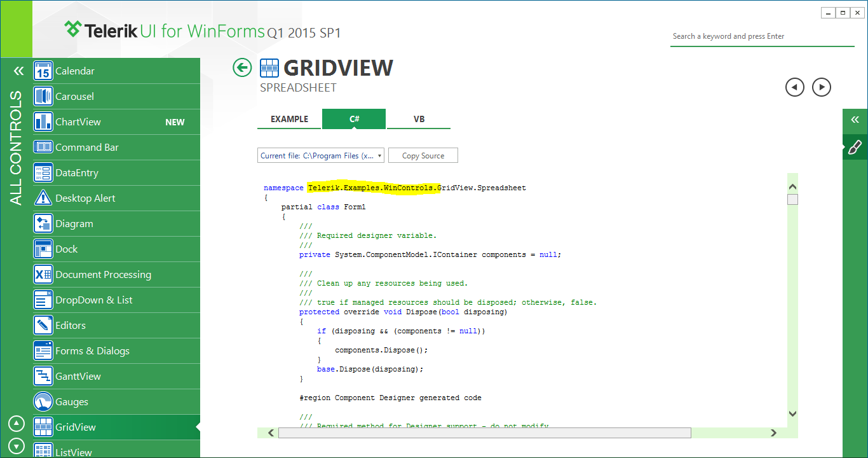The height and width of the screenshot is (458, 868).
Task: Select the Carousel control icon
Action: tap(43, 96)
